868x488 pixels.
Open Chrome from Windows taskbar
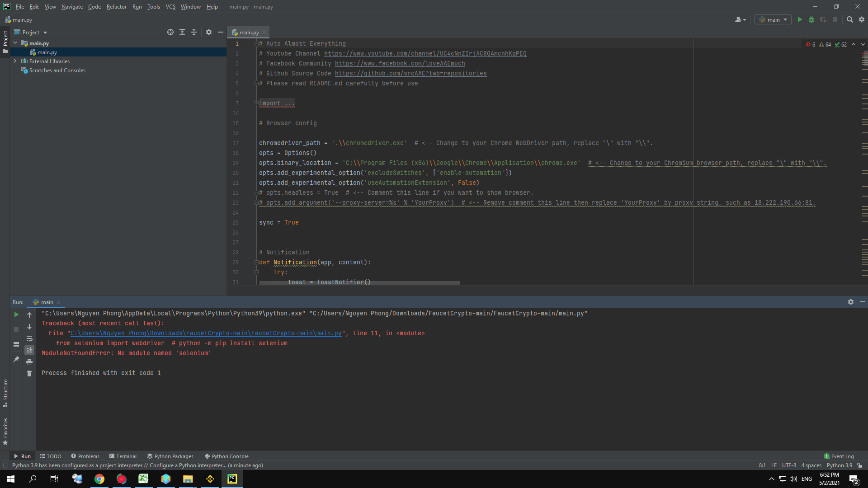pyautogui.click(x=99, y=479)
